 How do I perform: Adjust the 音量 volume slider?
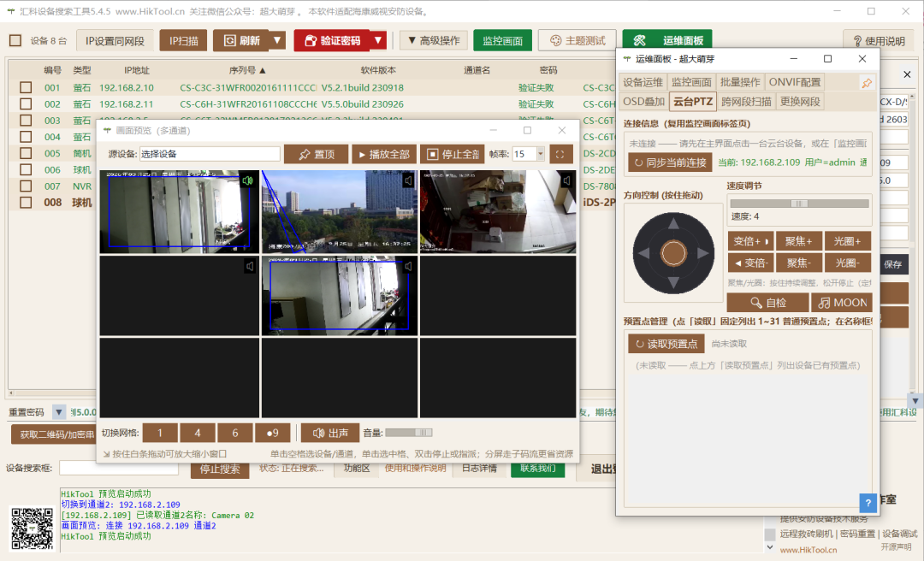pyautogui.click(x=408, y=433)
